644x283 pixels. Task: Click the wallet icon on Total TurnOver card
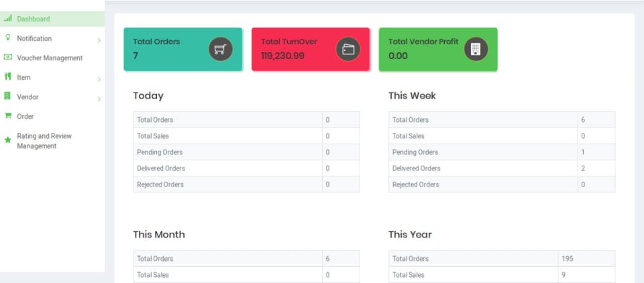[x=348, y=49]
